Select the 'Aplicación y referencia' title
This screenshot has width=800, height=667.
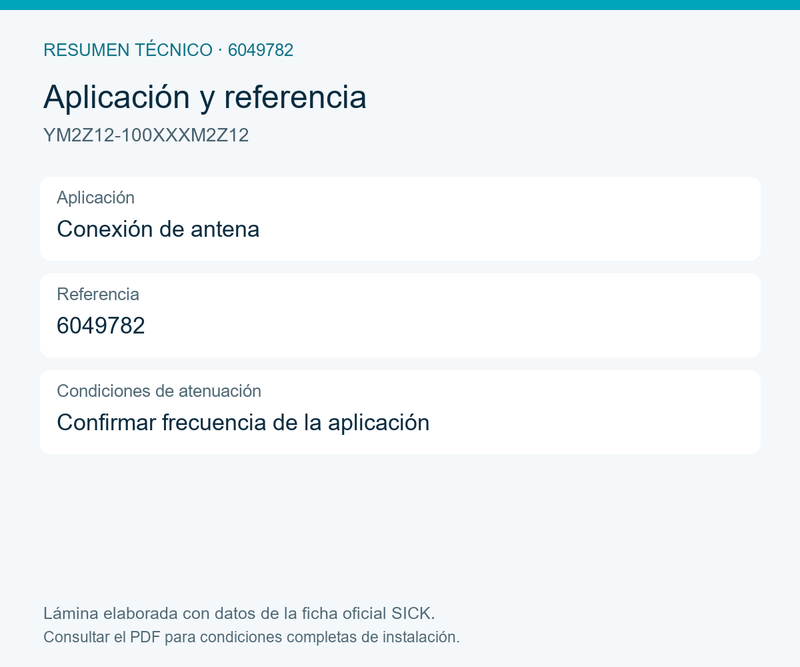pos(205,97)
